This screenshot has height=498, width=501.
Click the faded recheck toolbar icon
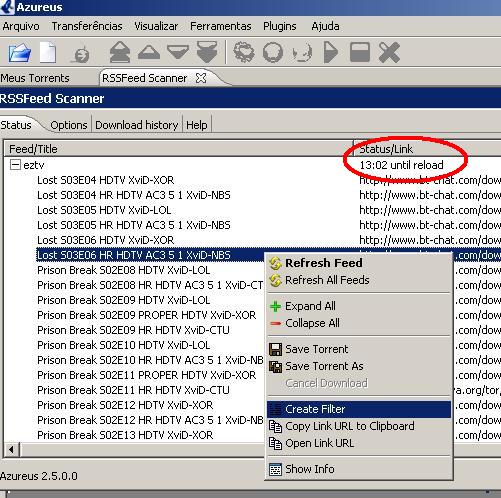point(302,53)
